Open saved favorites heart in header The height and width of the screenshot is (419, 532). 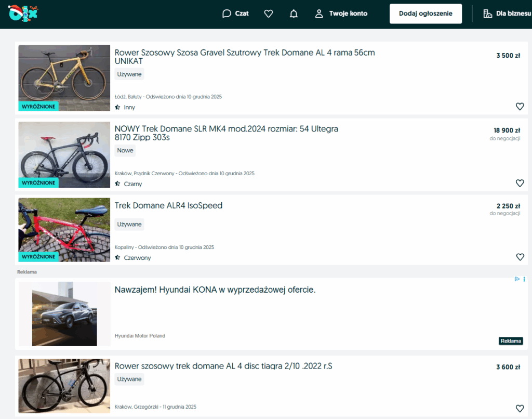(x=269, y=14)
